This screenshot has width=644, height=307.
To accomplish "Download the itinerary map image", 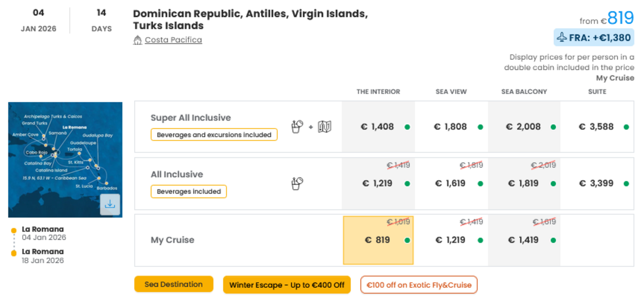I will click(x=110, y=204).
